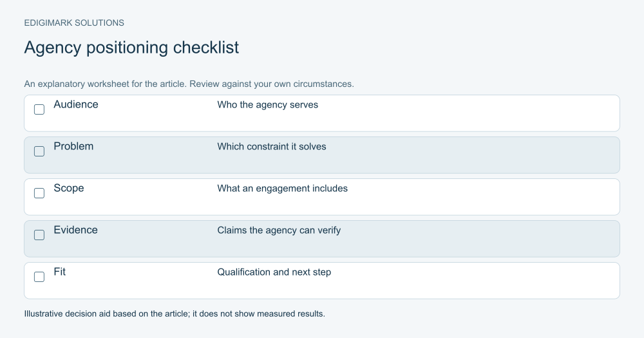Tick the Scope checkbox
644x338 pixels.
tap(39, 193)
